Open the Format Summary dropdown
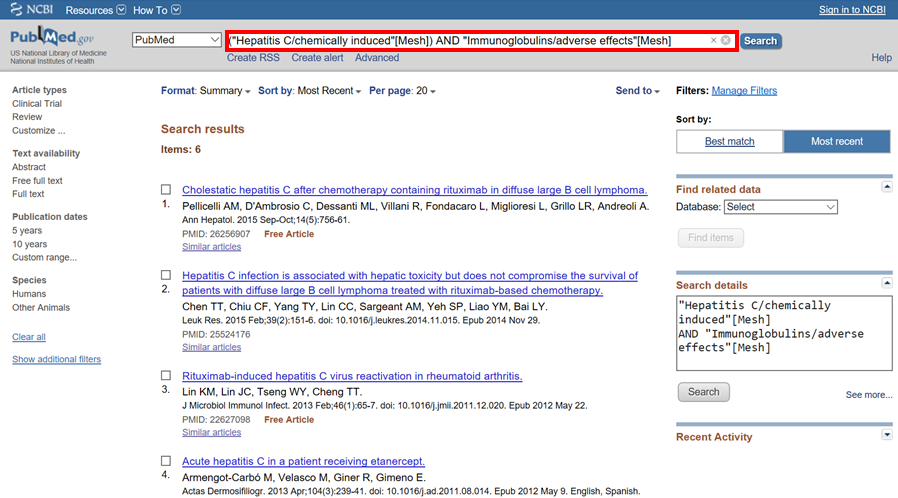The height and width of the screenshot is (498, 898). click(206, 90)
